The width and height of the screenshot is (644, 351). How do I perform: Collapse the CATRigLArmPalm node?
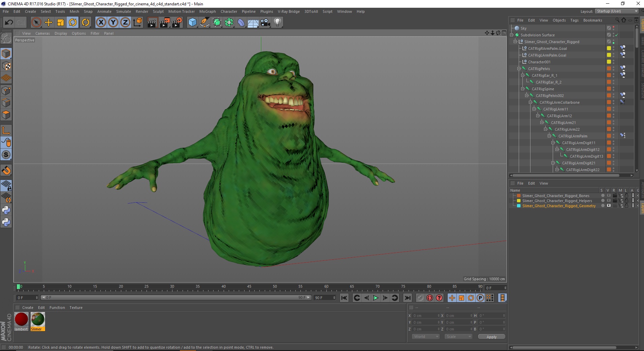pyautogui.click(x=549, y=136)
